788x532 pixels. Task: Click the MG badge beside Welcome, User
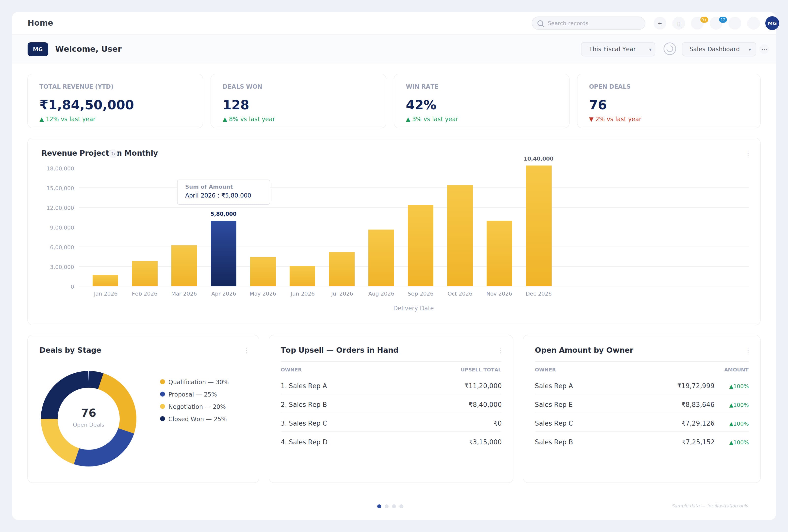tap(38, 49)
